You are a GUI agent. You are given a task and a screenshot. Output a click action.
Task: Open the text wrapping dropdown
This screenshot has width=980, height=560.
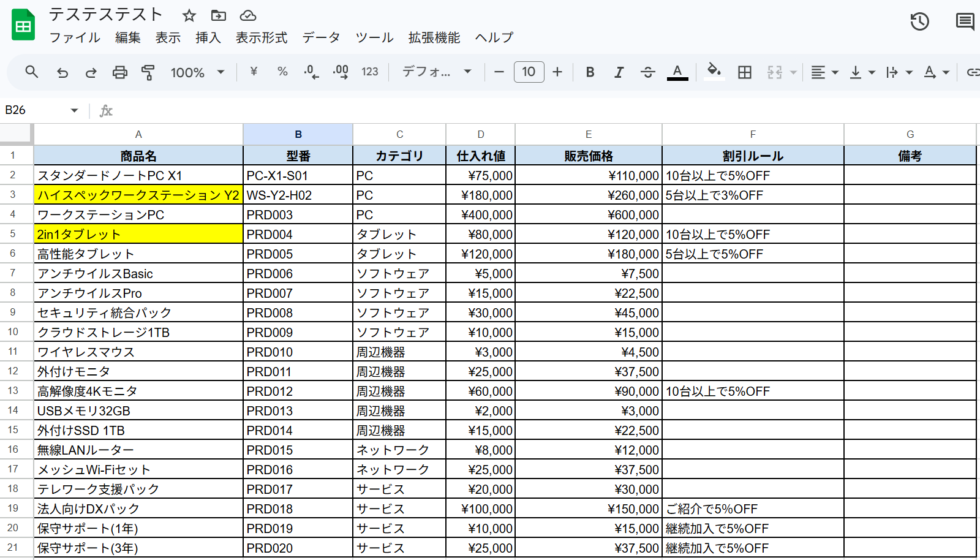899,72
